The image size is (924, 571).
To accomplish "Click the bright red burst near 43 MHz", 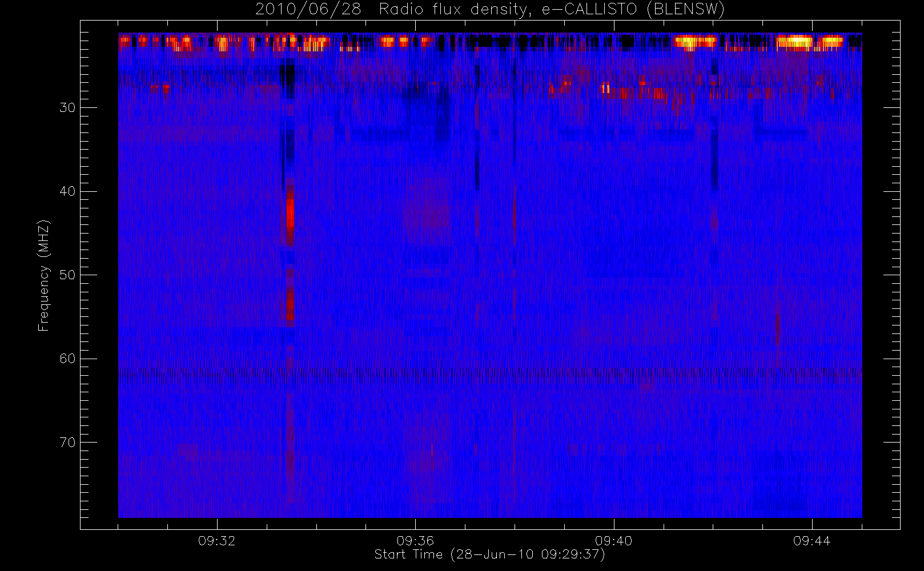I will point(290,214).
